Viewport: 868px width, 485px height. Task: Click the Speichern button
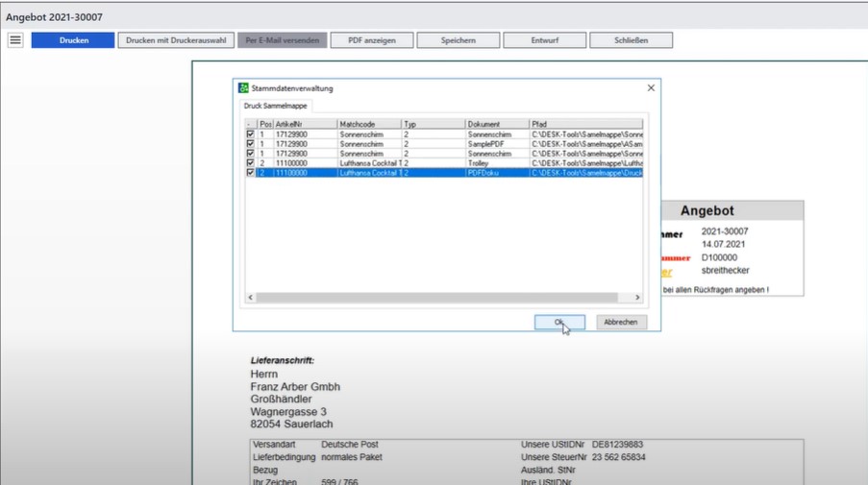(x=459, y=40)
